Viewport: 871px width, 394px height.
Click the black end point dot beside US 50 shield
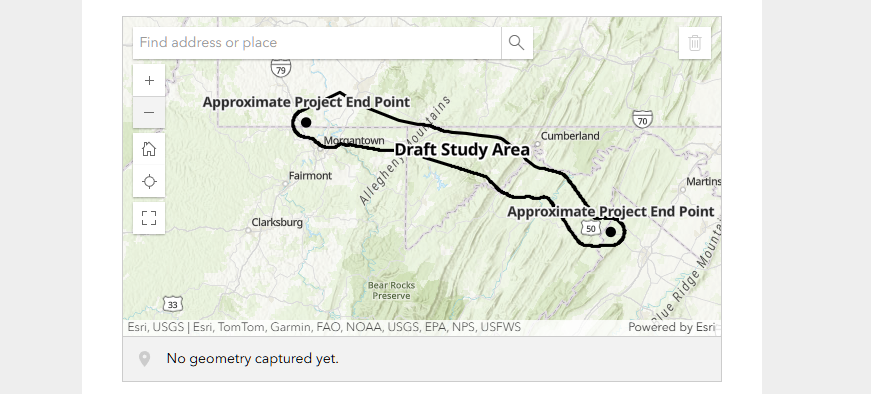point(610,232)
